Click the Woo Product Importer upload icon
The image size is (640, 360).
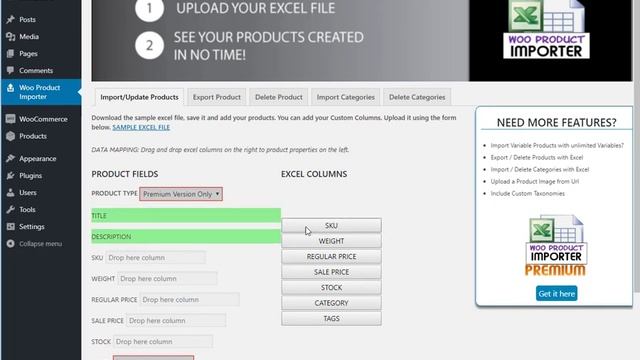tap(11, 88)
